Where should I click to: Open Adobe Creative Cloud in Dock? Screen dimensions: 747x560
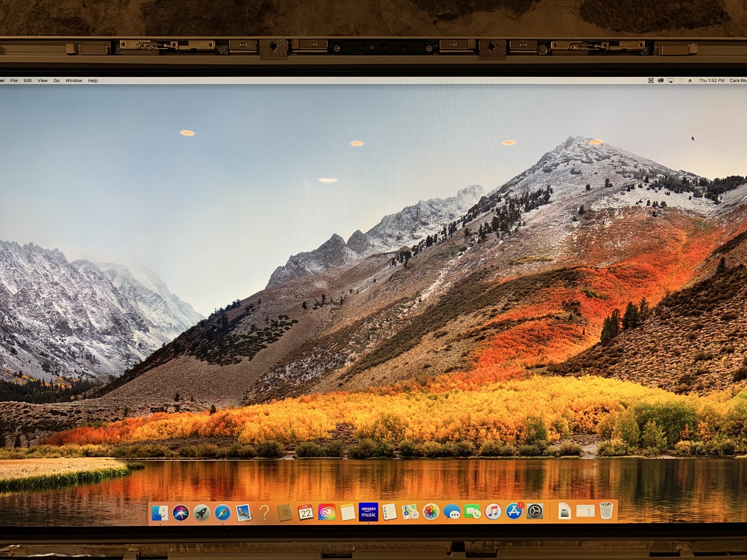[326, 512]
